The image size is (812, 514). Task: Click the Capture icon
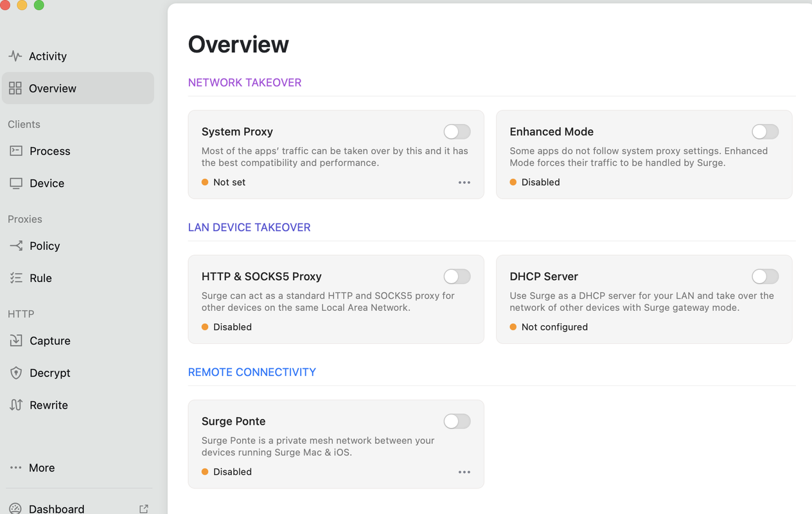[x=16, y=341]
